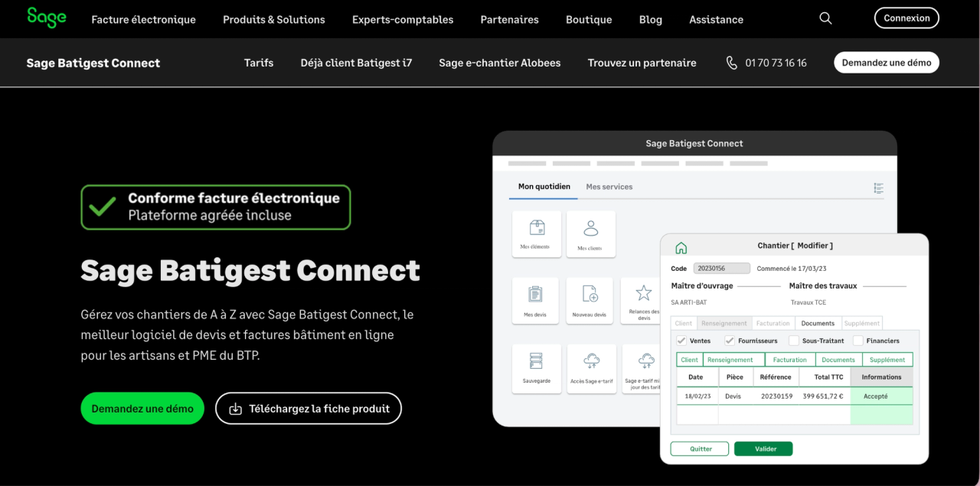Click the SA ARTI-BAT text

tap(689, 302)
